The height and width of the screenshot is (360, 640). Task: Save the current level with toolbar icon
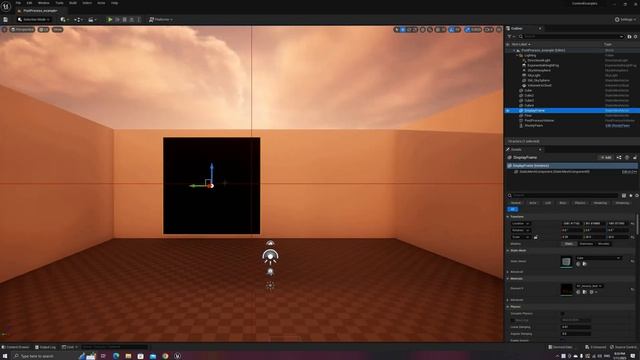click(x=6, y=20)
